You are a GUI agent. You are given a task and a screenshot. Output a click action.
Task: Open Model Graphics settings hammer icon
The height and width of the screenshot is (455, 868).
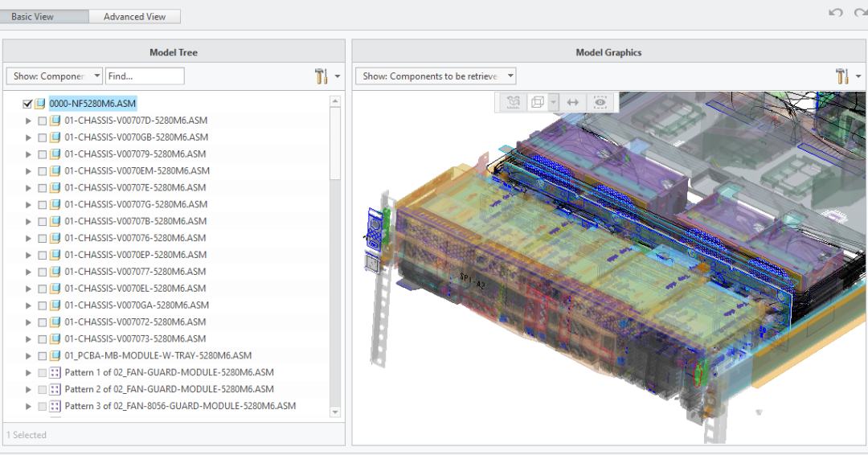coord(842,76)
